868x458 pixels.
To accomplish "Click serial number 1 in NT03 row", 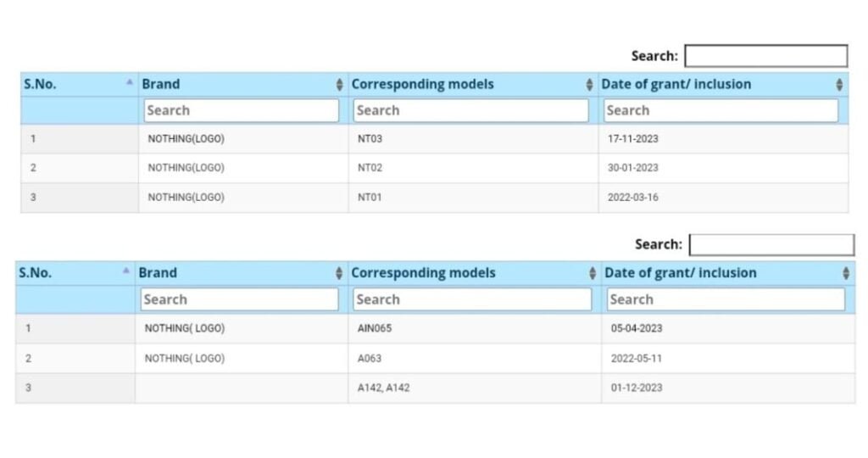I will (33, 139).
